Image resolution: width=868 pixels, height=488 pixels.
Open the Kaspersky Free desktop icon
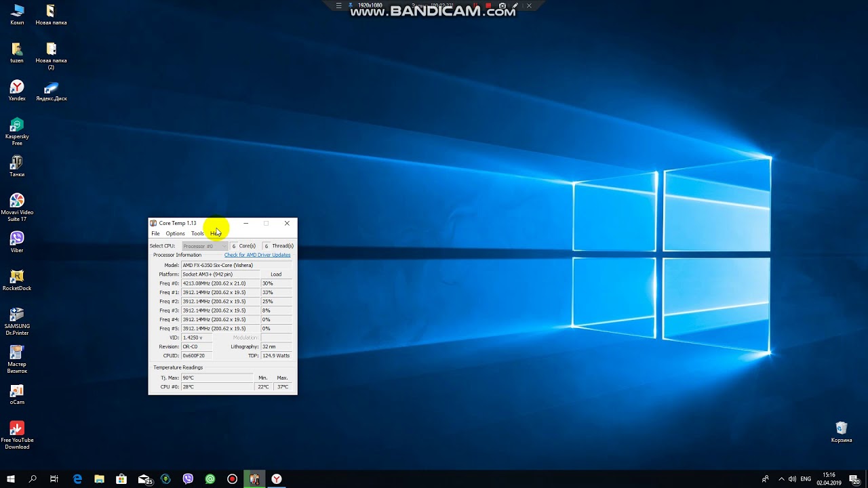17,131
